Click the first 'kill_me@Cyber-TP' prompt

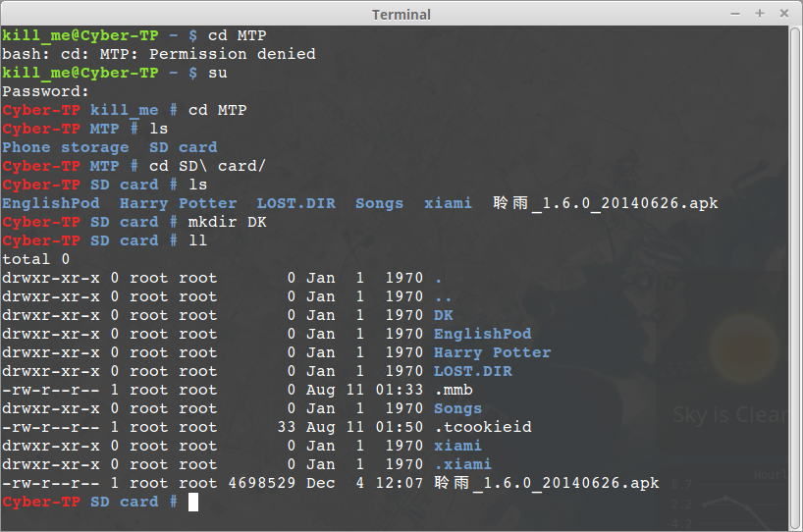pyautogui.click(x=80, y=35)
